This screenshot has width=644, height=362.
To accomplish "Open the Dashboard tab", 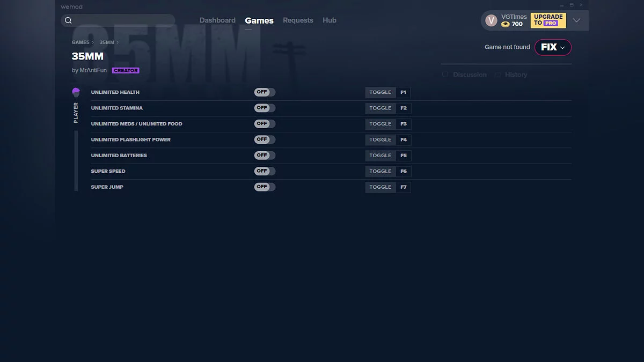I will point(217,20).
